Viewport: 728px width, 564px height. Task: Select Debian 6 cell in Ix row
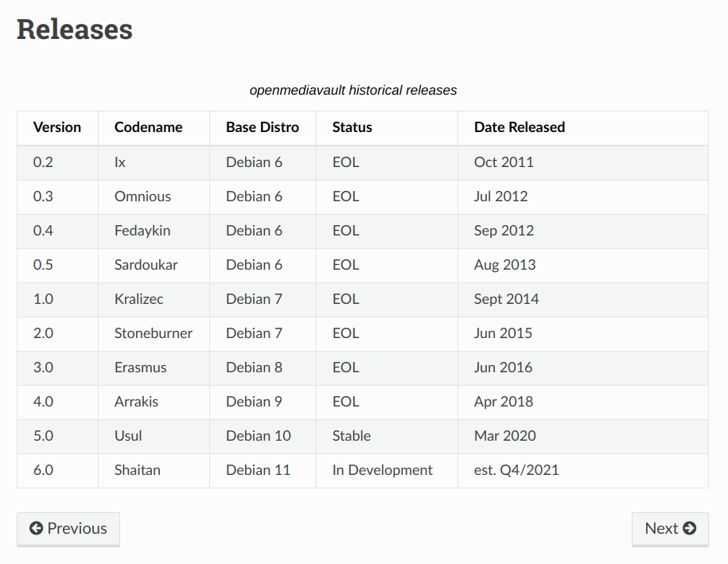click(254, 162)
